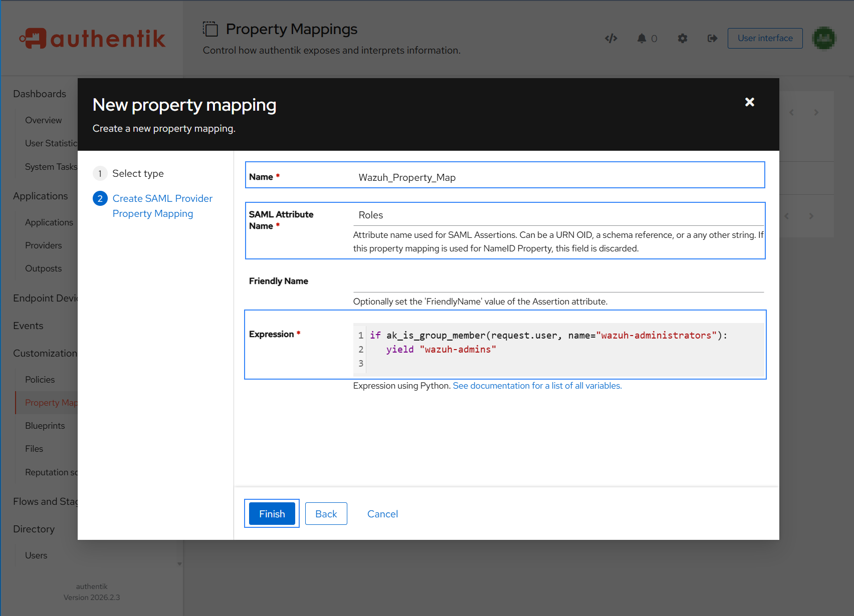Viewport: 854px width, 616px height.
Task: Select wizard step 1 Select type
Action: (x=129, y=173)
